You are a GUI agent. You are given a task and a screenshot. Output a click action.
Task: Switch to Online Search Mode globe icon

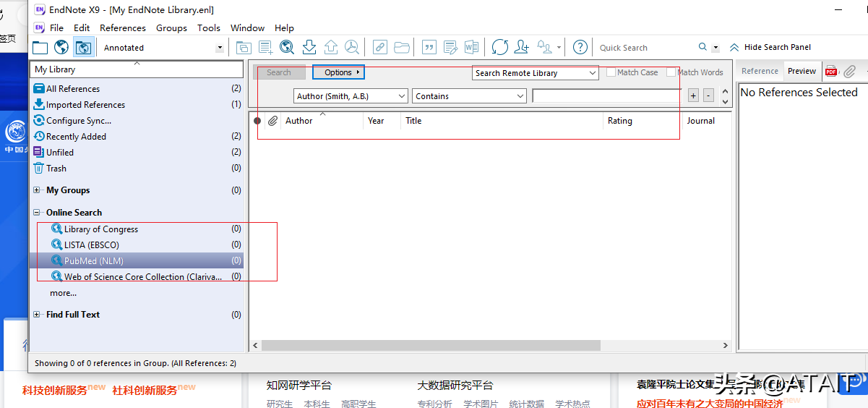[62, 48]
